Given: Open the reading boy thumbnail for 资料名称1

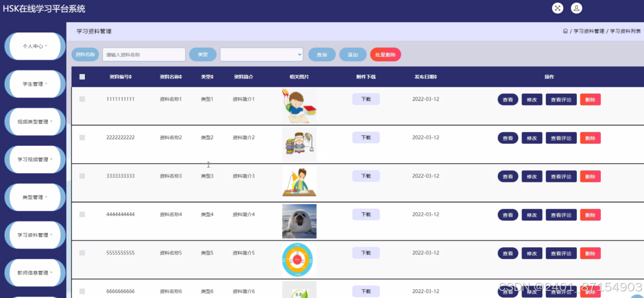Looking at the screenshot, I should [x=299, y=106].
